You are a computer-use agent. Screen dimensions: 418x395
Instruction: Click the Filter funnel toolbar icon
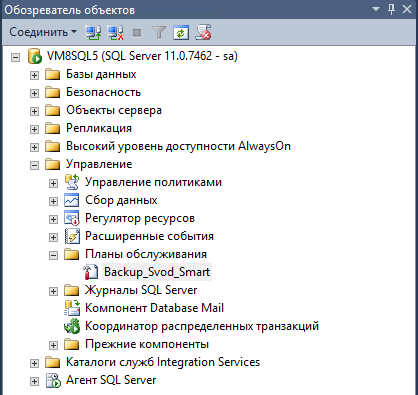(x=159, y=33)
